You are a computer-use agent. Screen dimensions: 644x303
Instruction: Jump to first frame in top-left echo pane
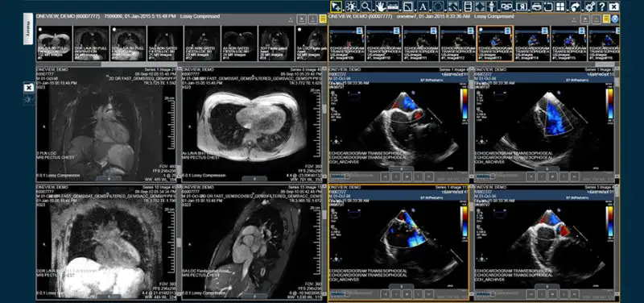click(386, 176)
